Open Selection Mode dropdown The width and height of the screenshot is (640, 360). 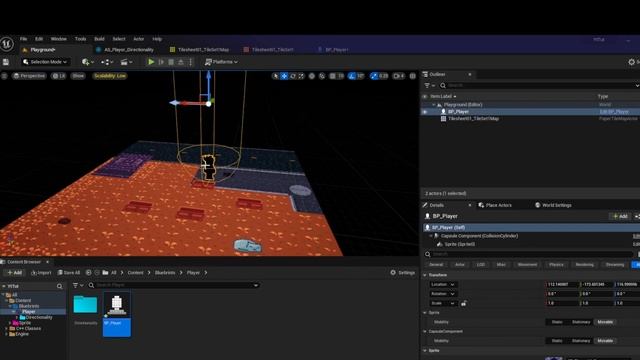[x=45, y=62]
